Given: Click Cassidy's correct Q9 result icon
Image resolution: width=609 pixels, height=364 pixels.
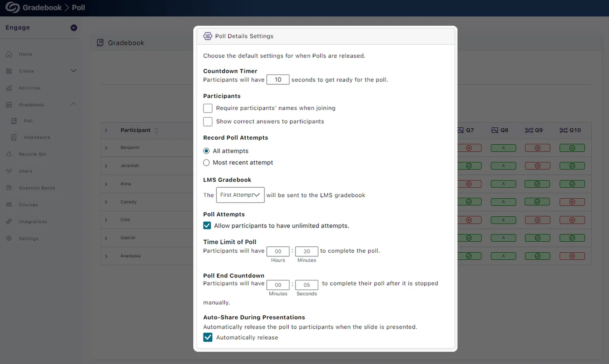Looking at the screenshot, I should click(x=538, y=202).
